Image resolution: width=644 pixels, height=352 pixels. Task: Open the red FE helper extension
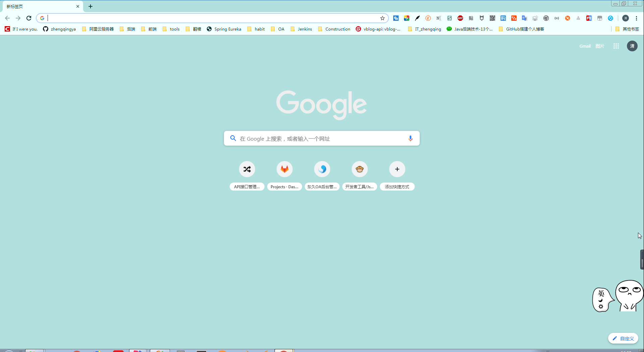coord(589,18)
